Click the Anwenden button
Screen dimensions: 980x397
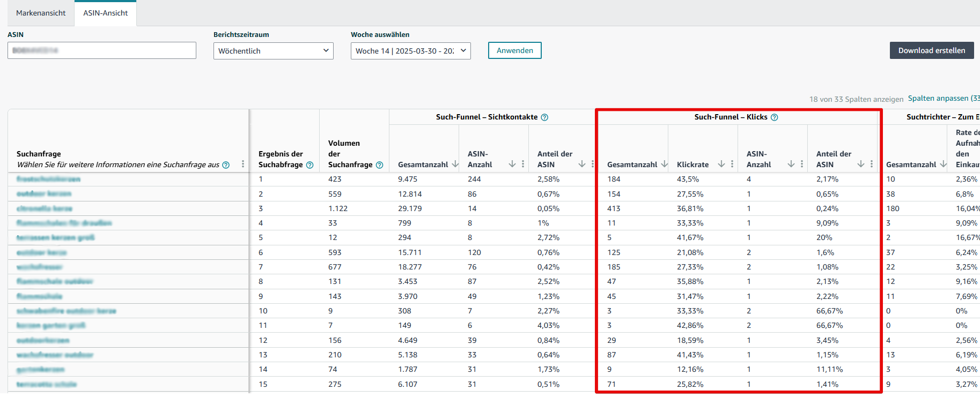pyautogui.click(x=515, y=50)
